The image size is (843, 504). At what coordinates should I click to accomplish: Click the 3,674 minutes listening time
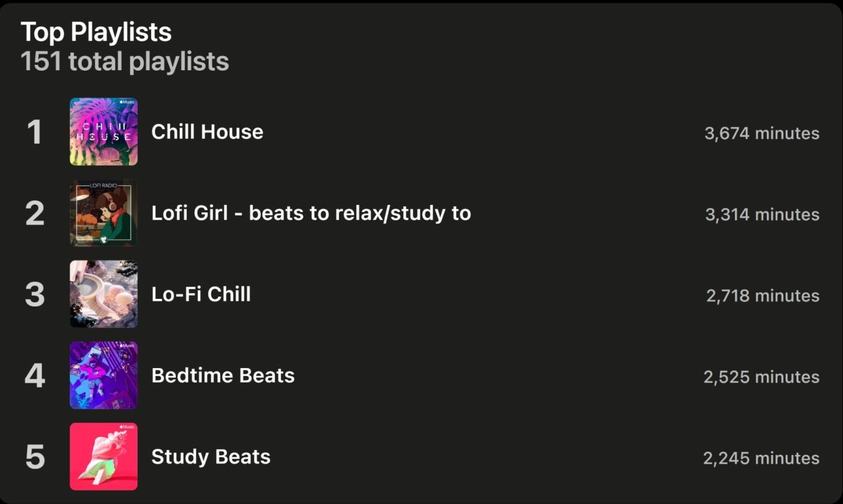click(x=762, y=133)
